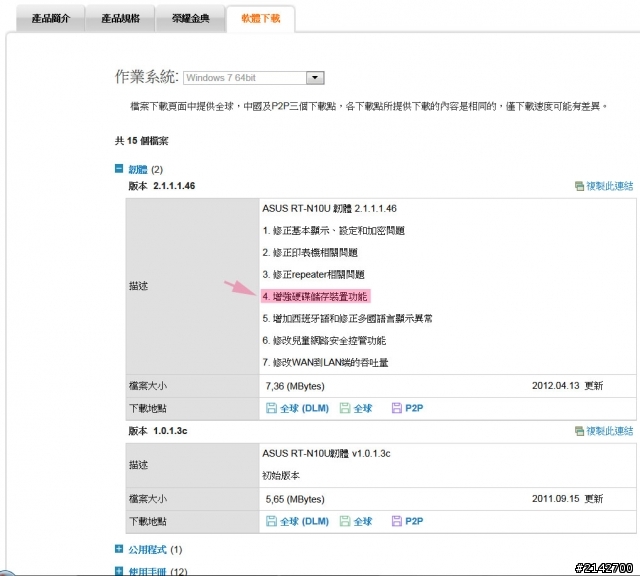Screen dimensions: 640x576
Task: Open the 榮耀金典 tab
Action: [x=190, y=18]
